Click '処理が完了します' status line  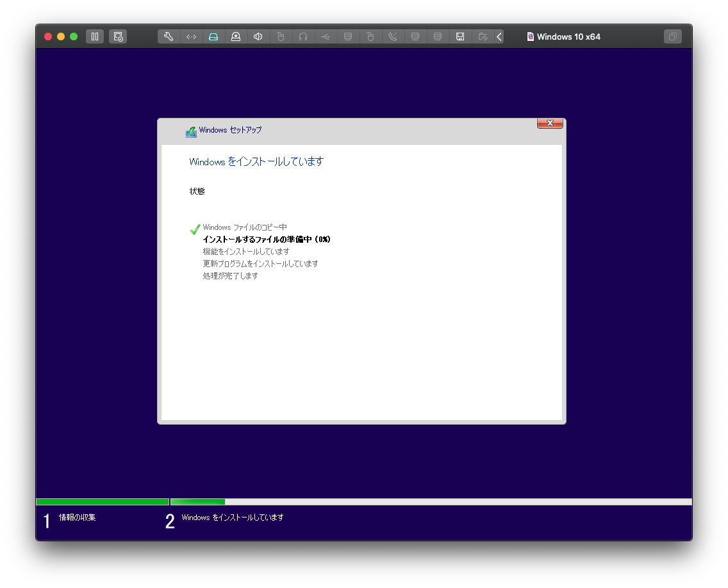pyautogui.click(x=230, y=275)
